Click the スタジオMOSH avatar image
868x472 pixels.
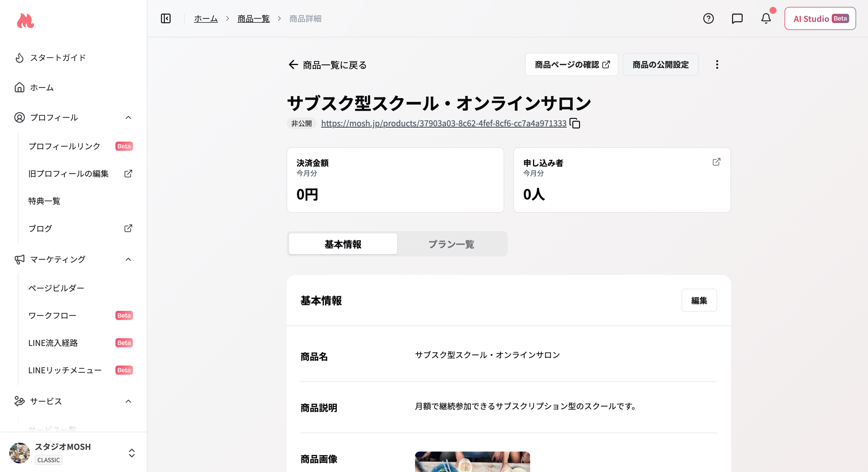point(20,453)
